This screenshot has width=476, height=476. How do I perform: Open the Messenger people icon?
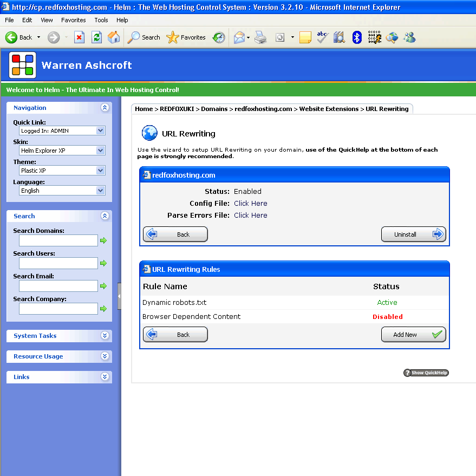[409, 38]
